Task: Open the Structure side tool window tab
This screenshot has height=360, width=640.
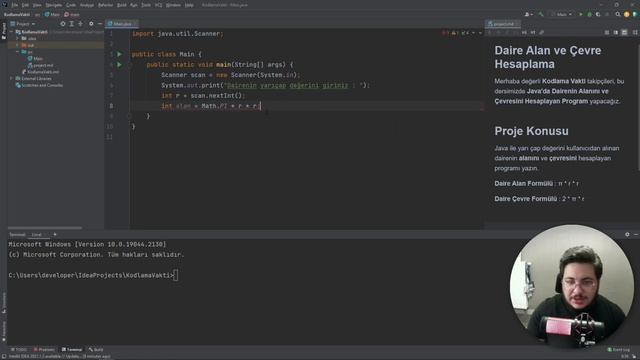Action: pos(4,303)
